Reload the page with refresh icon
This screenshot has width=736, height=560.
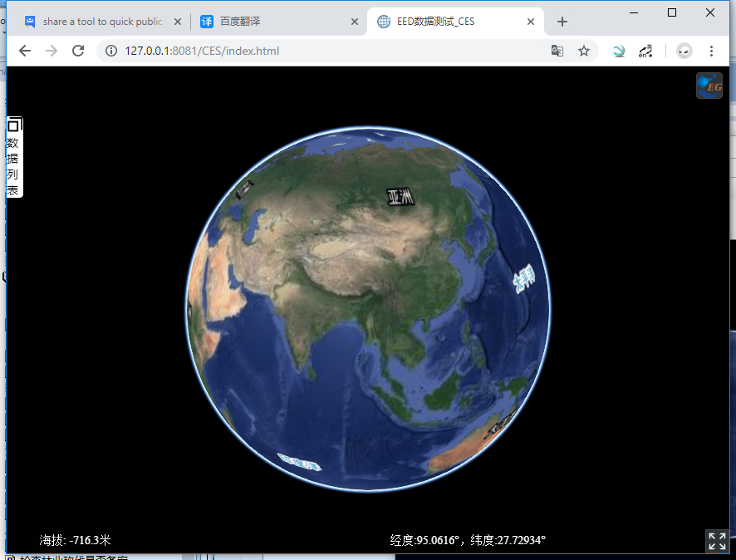[78, 52]
